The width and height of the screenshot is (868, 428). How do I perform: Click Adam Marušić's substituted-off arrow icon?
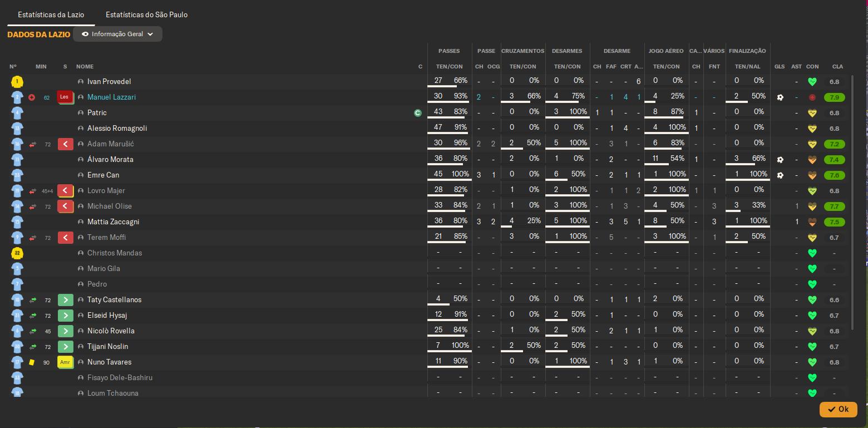pyautogui.click(x=33, y=144)
